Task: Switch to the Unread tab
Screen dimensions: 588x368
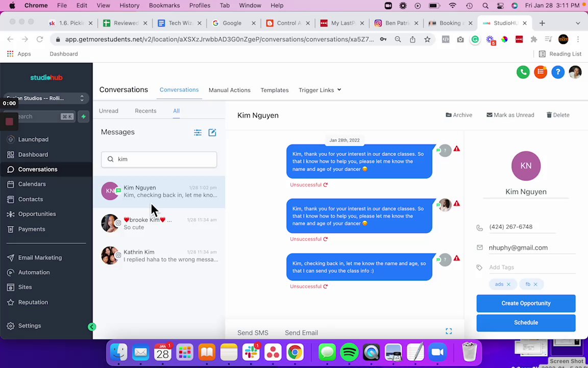Action: tap(108, 111)
